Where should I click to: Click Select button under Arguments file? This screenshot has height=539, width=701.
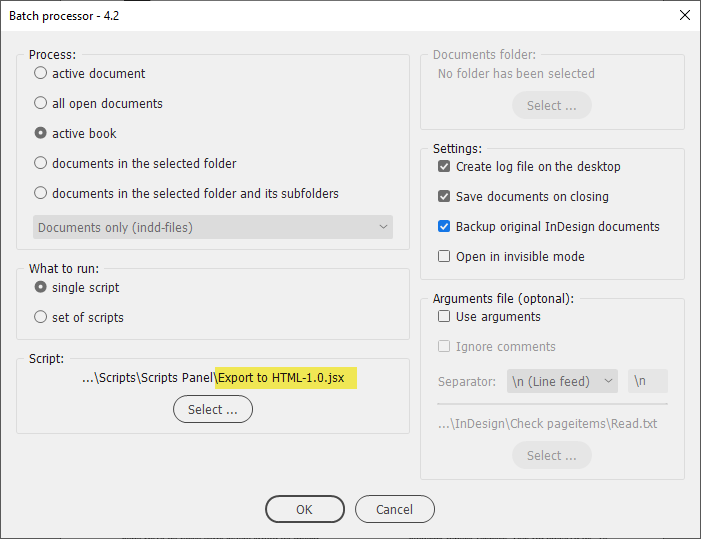[552, 455]
